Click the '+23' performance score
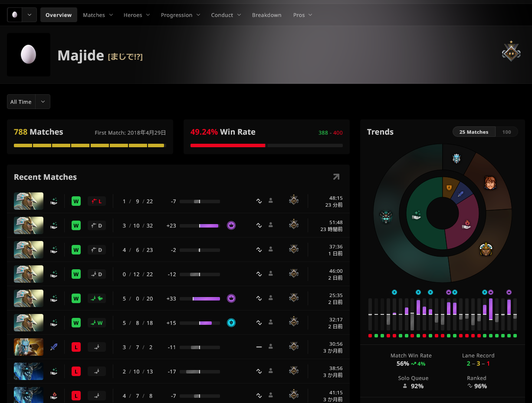 (171, 225)
